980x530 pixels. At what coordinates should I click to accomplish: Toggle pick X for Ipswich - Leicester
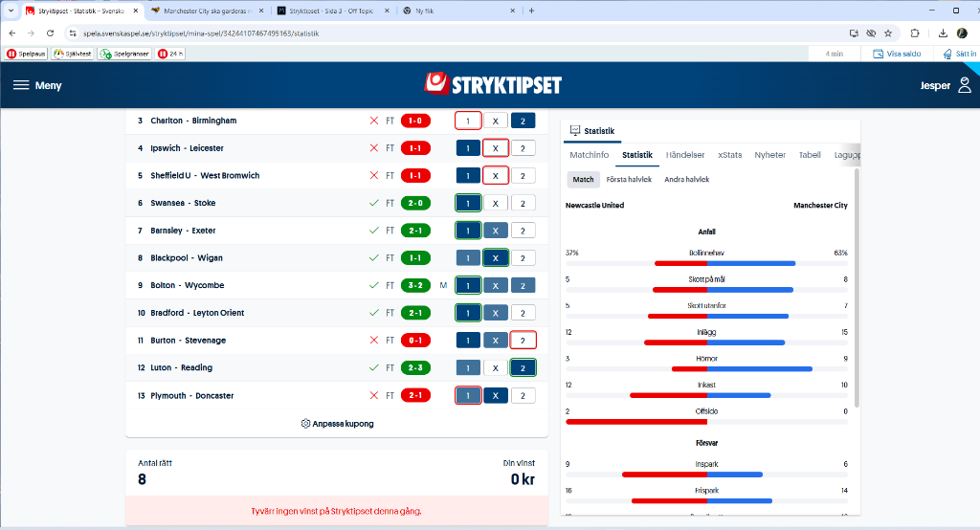[x=495, y=148]
